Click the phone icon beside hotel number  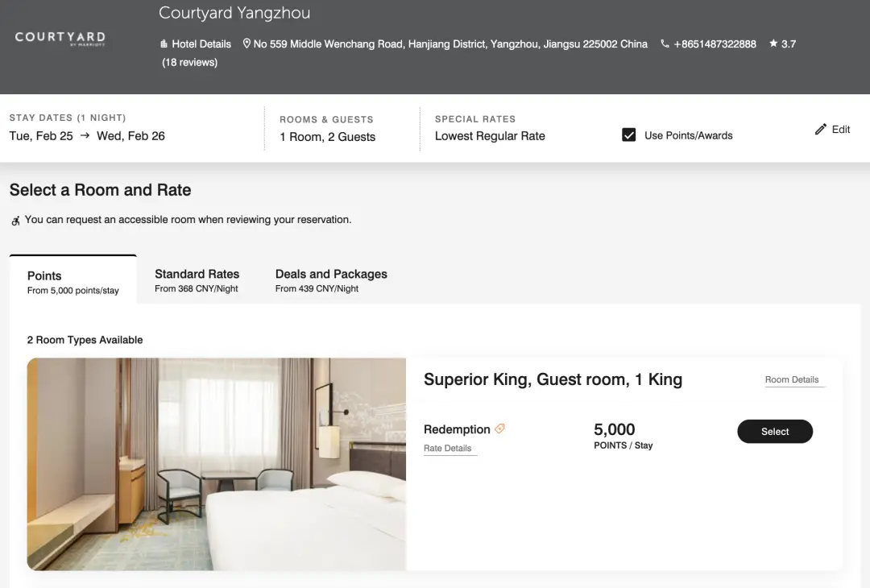[665, 43]
